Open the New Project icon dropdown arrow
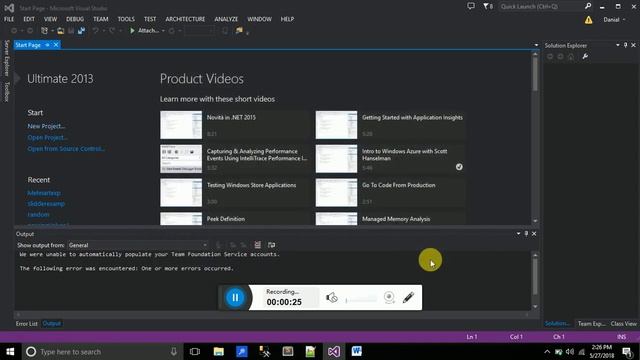Image resolution: width=640 pixels, height=360 pixels. coord(52,31)
